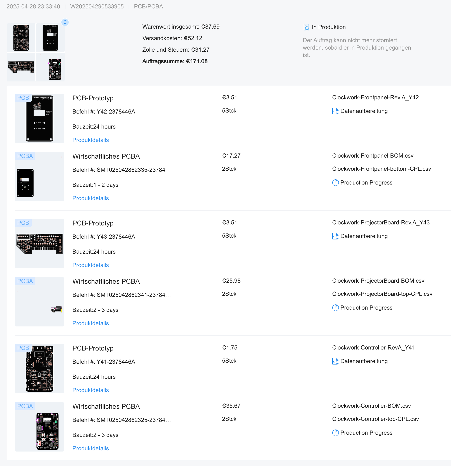The width and height of the screenshot is (451, 476).
Task: Open Production Progress icon for Controller PCBA
Action: [335, 433]
